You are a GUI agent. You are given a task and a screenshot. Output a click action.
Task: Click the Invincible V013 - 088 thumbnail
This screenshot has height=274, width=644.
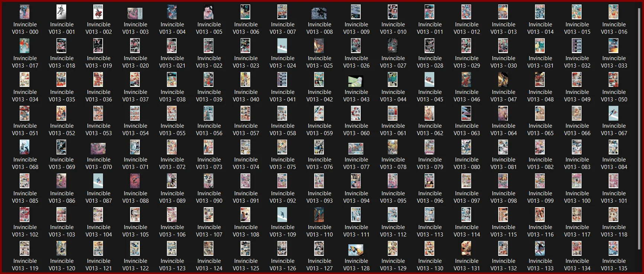tap(135, 181)
